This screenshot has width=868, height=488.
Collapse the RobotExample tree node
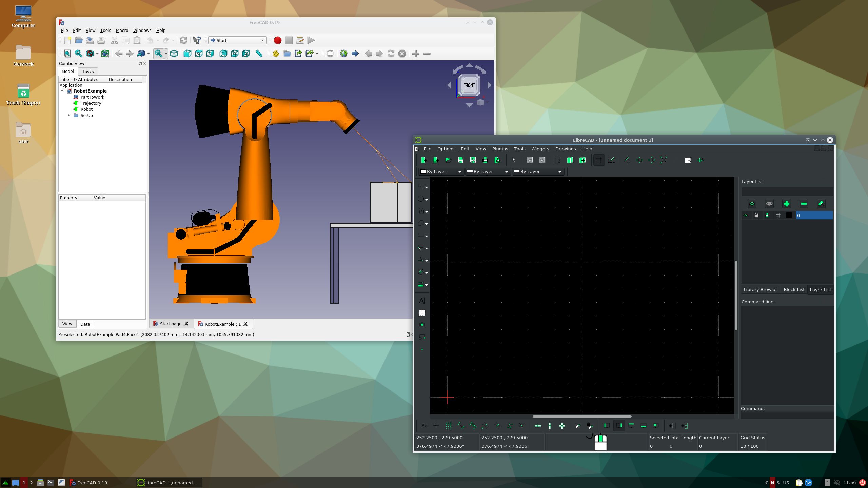tap(62, 91)
